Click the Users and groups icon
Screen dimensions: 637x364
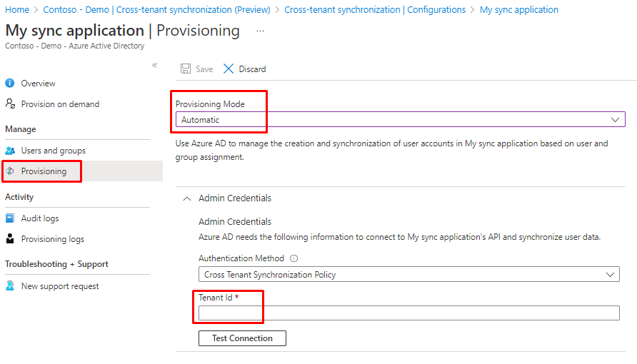pos(10,151)
